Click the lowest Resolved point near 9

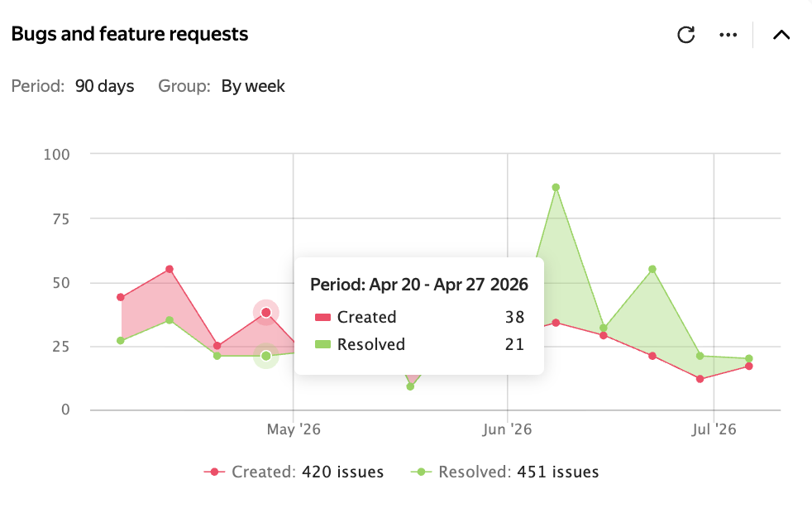pyautogui.click(x=410, y=386)
